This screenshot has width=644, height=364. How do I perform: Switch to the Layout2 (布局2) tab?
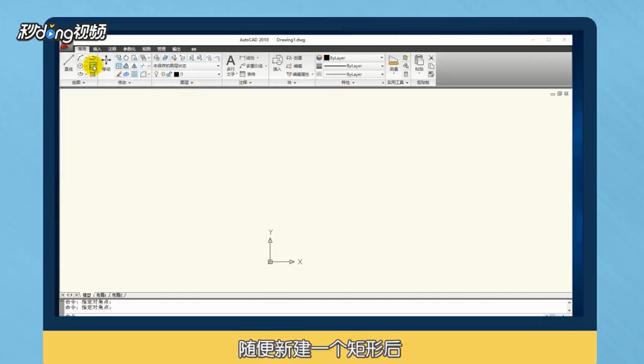coord(117,295)
